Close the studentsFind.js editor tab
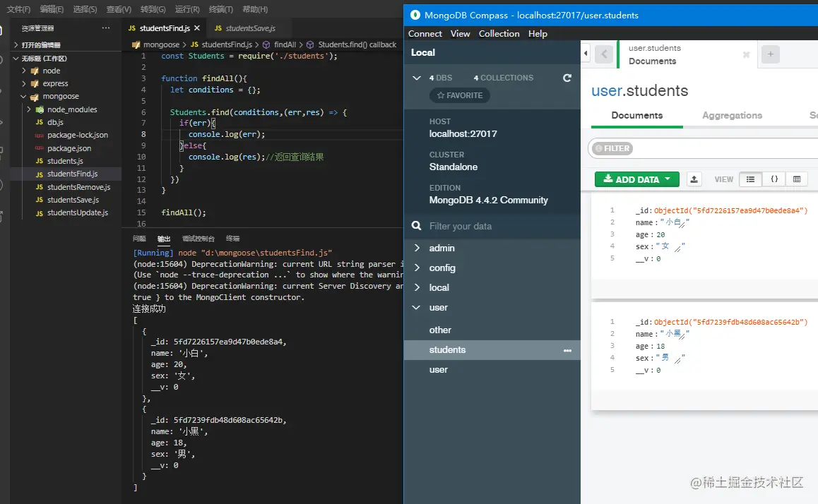This screenshot has width=818, height=504. tap(196, 28)
